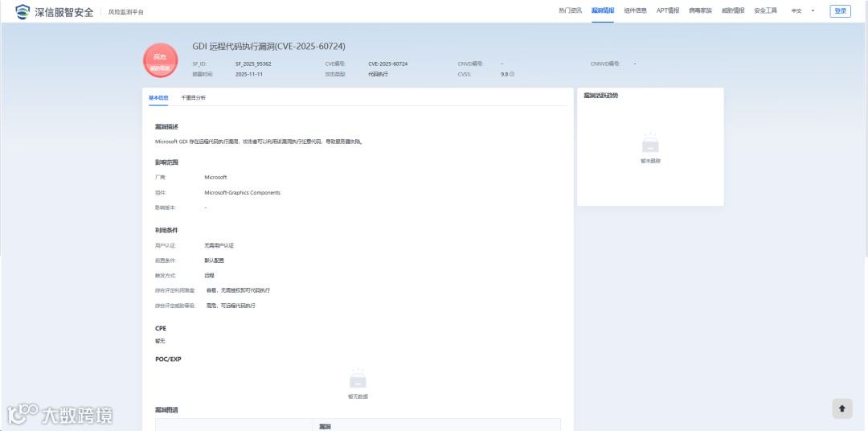Go to the 病毒家族 section

700,10
